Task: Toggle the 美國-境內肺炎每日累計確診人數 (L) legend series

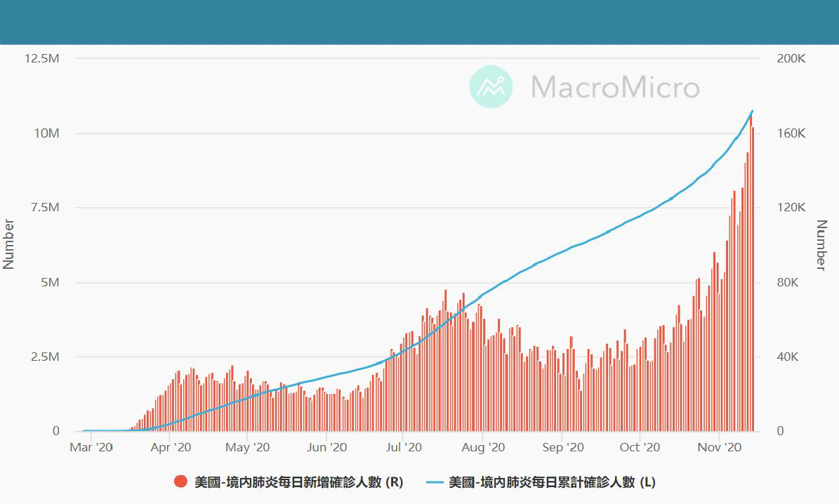Action: [x=552, y=482]
